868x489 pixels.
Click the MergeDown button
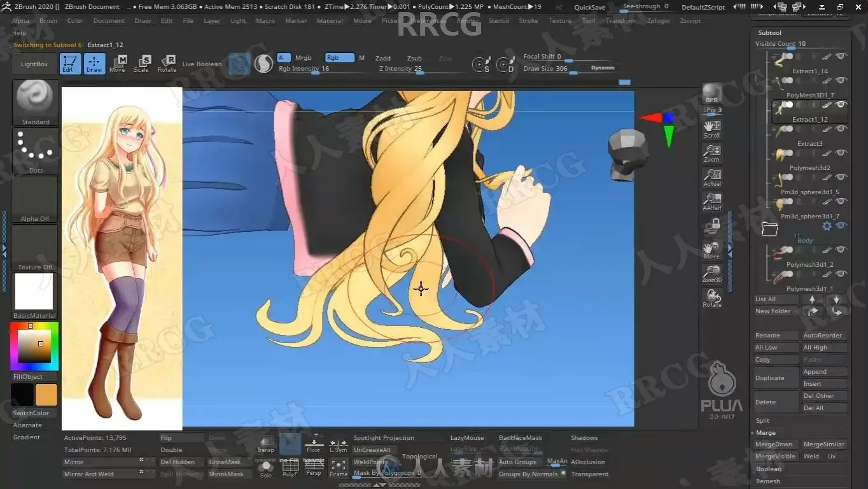point(776,444)
